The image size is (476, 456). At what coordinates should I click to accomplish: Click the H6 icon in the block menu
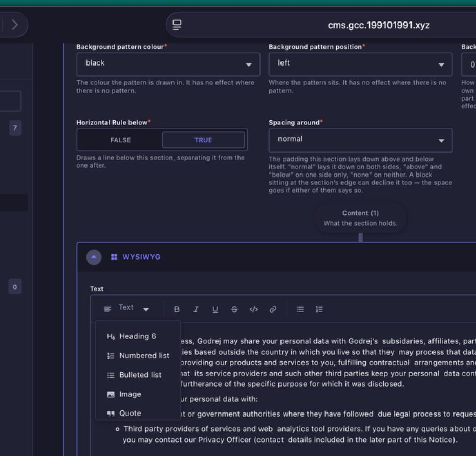pos(111,336)
